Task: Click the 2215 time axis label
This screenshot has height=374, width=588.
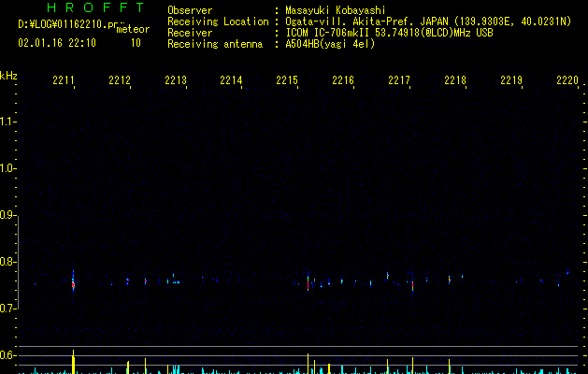Action: (287, 80)
